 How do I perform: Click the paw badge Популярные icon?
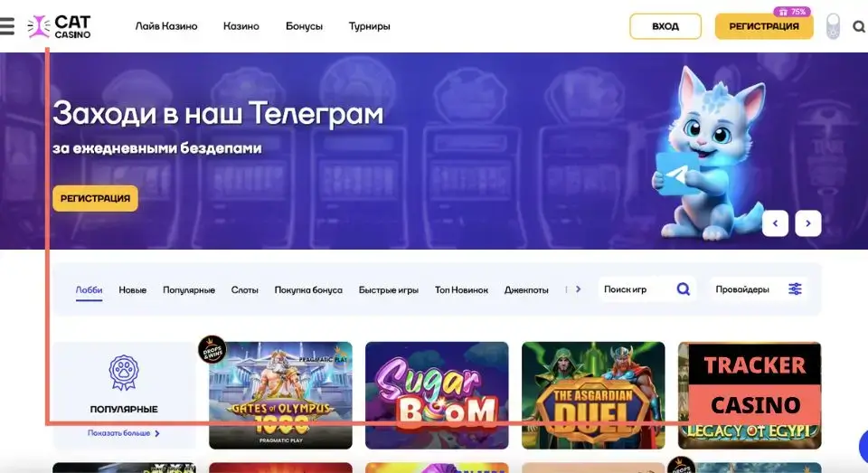tap(124, 373)
